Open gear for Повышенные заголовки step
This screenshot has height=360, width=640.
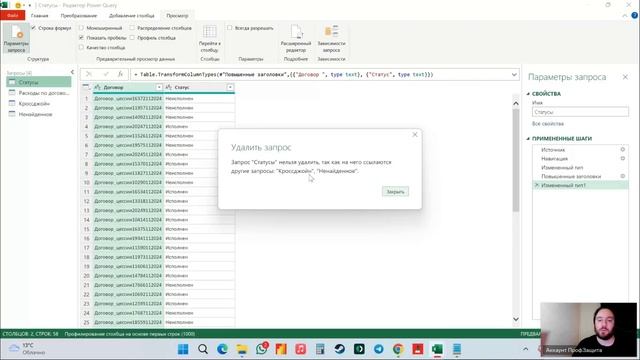click(x=622, y=176)
